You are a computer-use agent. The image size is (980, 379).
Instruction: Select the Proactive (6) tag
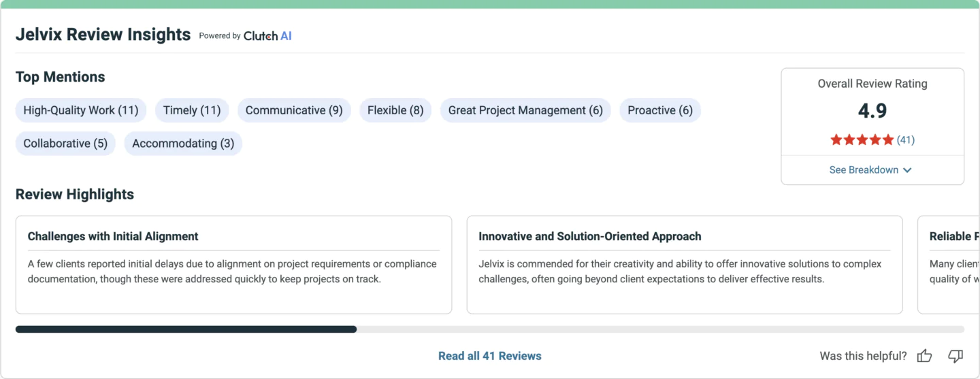pyautogui.click(x=660, y=110)
